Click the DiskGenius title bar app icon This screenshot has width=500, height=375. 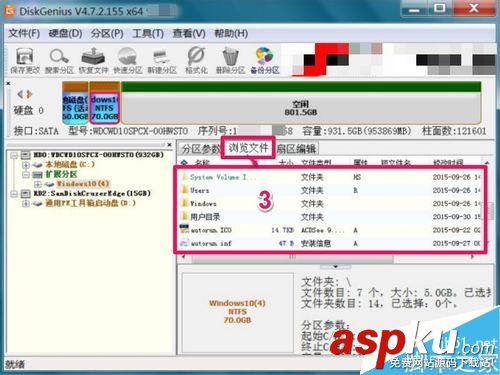(x=10, y=11)
